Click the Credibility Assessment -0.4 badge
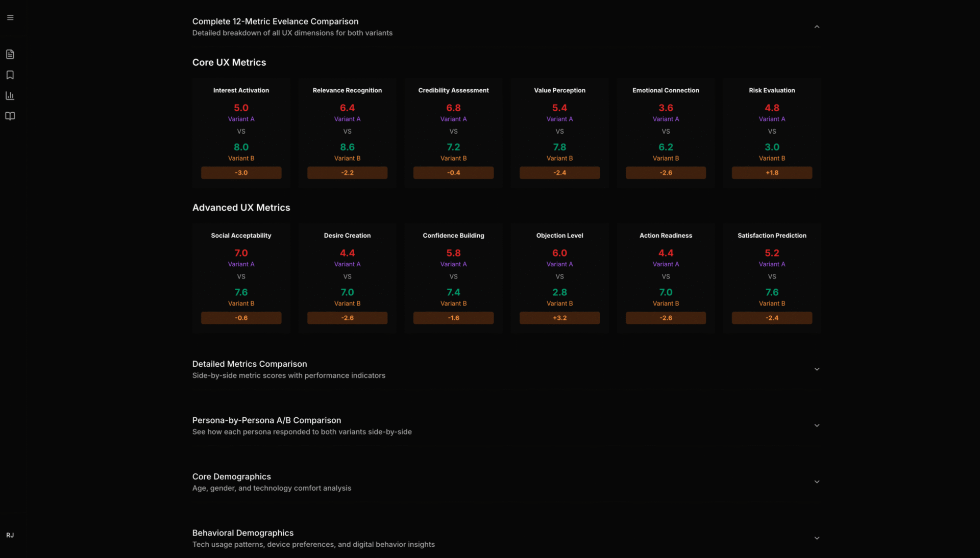980x558 pixels. [x=453, y=173]
